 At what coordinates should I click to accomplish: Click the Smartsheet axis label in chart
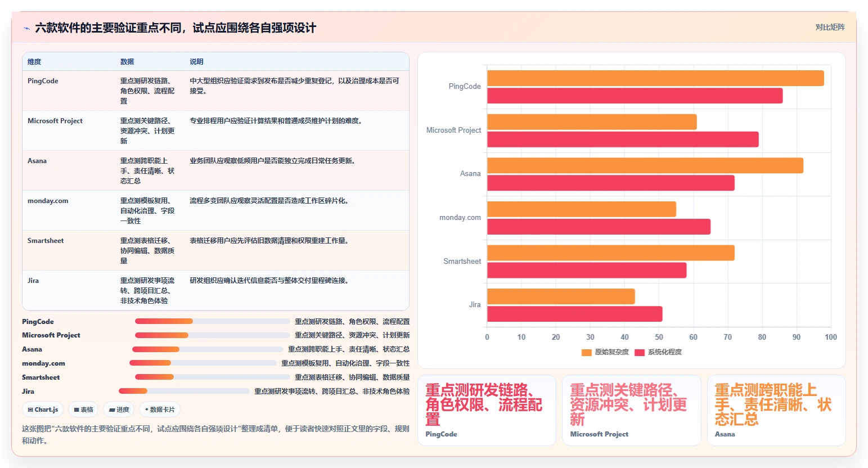[x=462, y=262]
